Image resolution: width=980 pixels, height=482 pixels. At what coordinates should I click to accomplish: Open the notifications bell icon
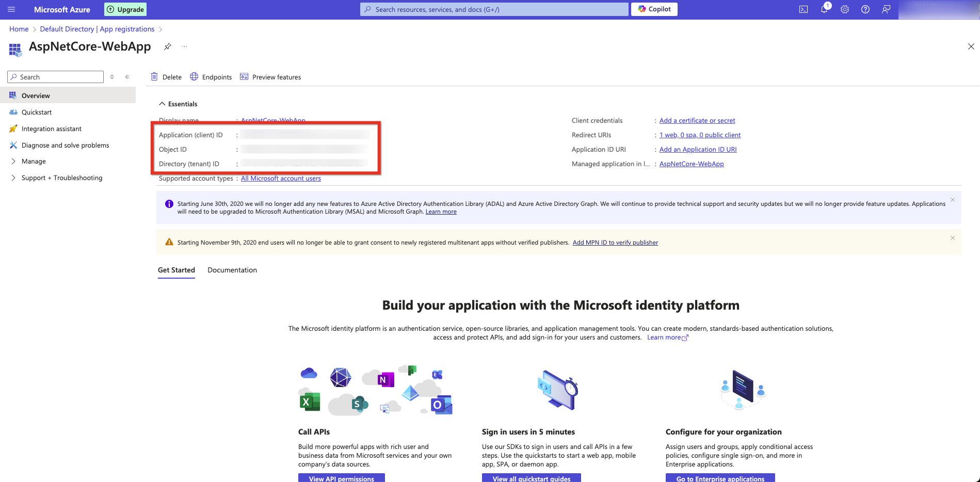(x=824, y=9)
